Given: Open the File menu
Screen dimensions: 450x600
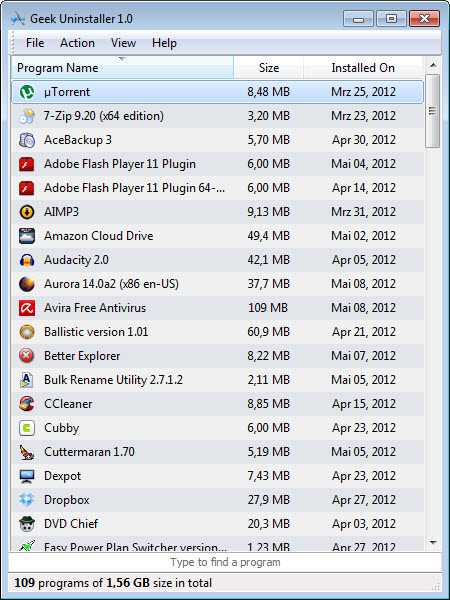Looking at the screenshot, I should [x=35, y=43].
